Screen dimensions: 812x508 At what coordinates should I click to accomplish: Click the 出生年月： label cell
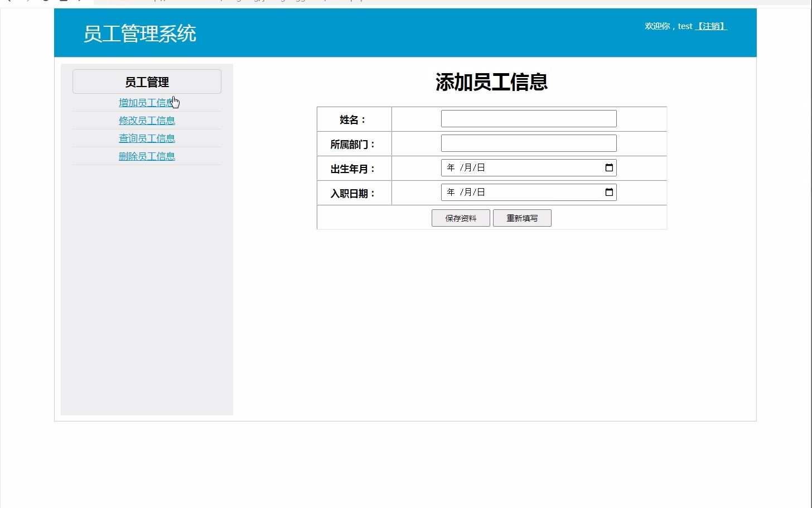tap(354, 168)
